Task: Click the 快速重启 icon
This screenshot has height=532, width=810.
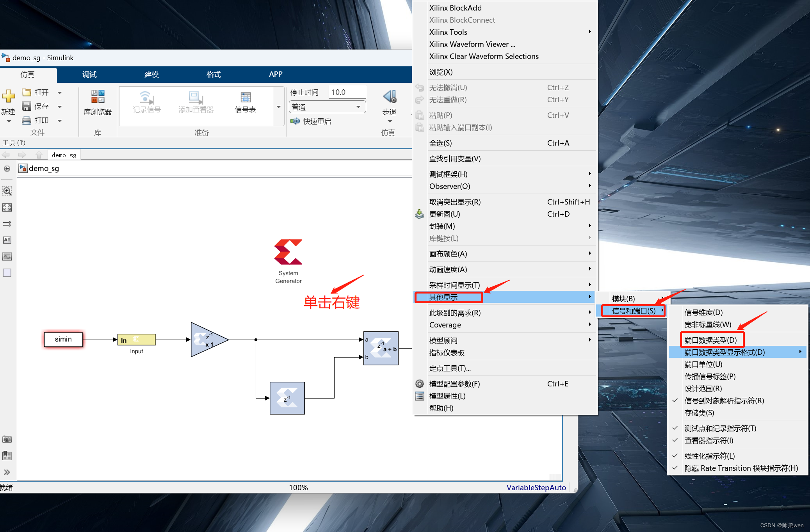Action: click(296, 121)
